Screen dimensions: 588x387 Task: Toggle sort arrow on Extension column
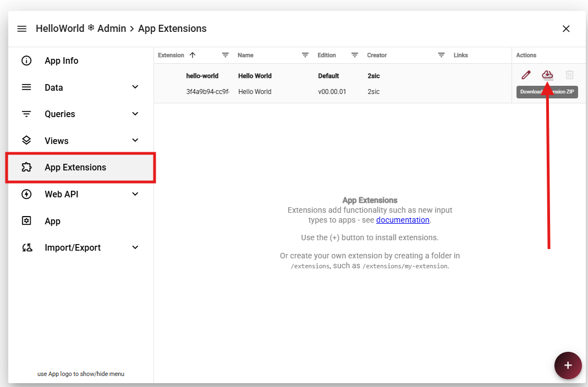193,55
